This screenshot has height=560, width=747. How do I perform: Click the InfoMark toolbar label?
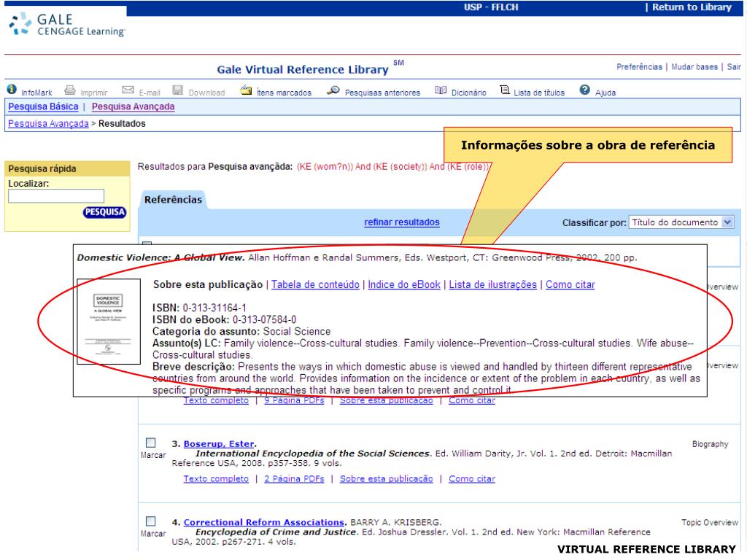point(36,93)
